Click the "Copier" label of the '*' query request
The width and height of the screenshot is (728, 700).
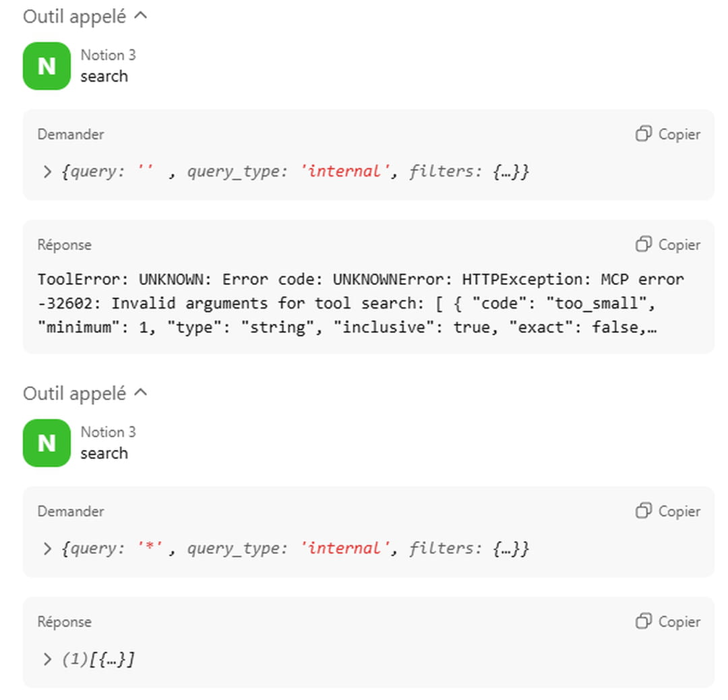click(679, 511)
